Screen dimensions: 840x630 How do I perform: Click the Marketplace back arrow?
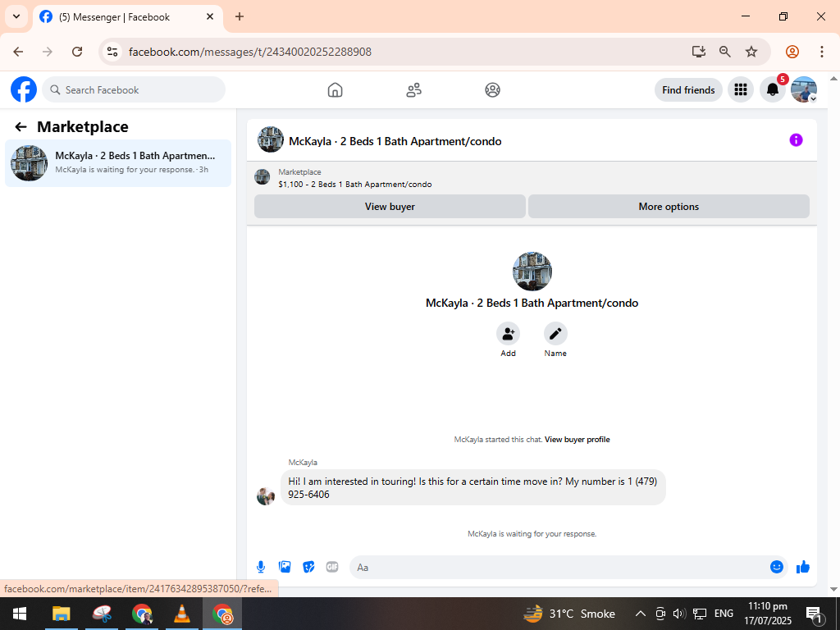click(21, 127)
